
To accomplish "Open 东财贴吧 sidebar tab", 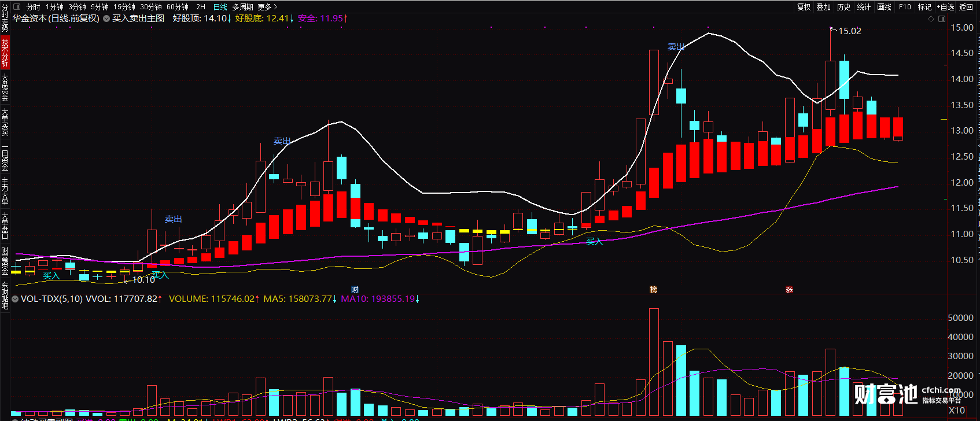I will [5, 296].
